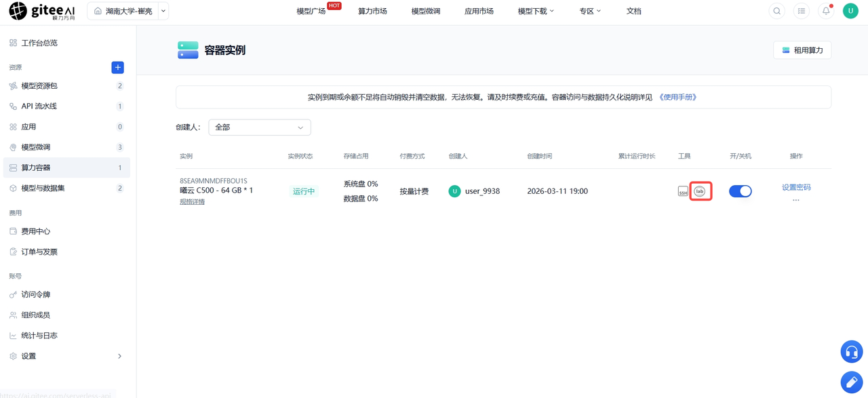Click the blue feedback pencil button
868x398 pixels.
[852, 382]
